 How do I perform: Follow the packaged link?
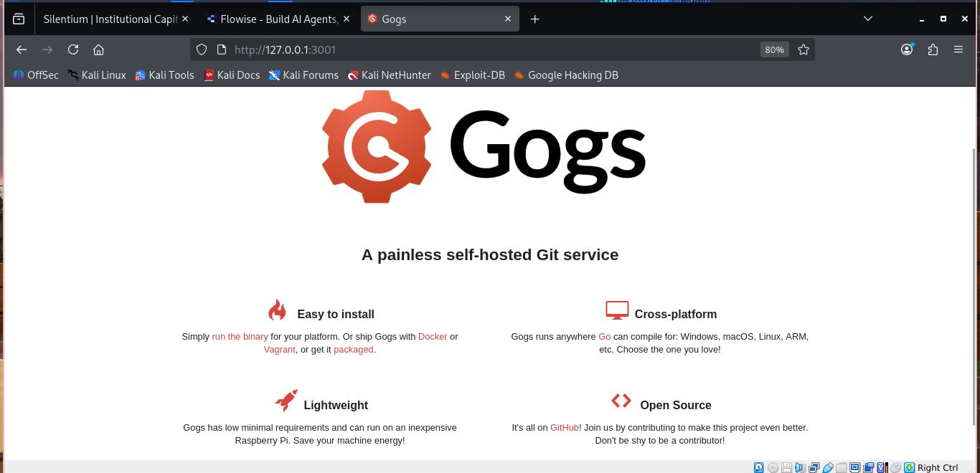pos(353,350)
